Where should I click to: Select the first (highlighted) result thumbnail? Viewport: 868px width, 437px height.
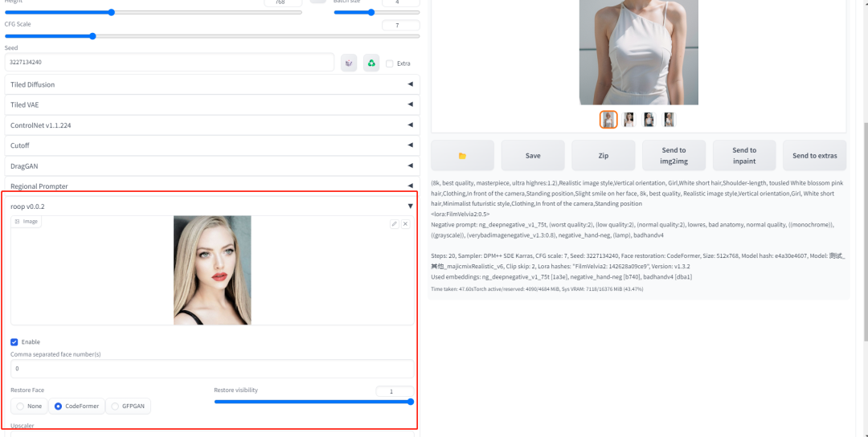pyautogui.click(x=608, y=120)
